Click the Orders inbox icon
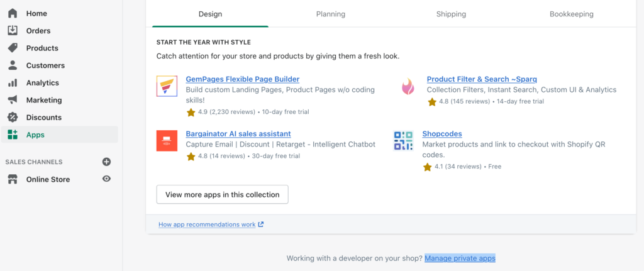Screen dimensions: 644x271 point(13,31)
